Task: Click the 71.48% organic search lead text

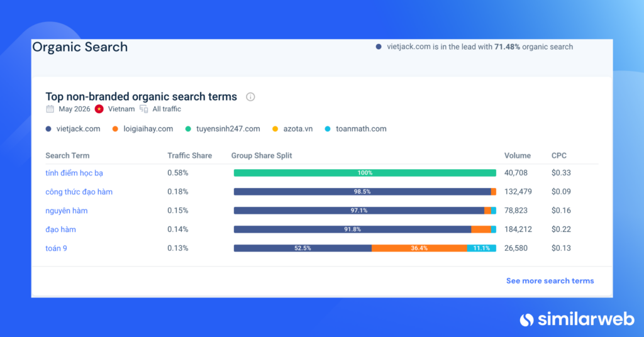Action: pyautogui.click(x=480, y=47)
